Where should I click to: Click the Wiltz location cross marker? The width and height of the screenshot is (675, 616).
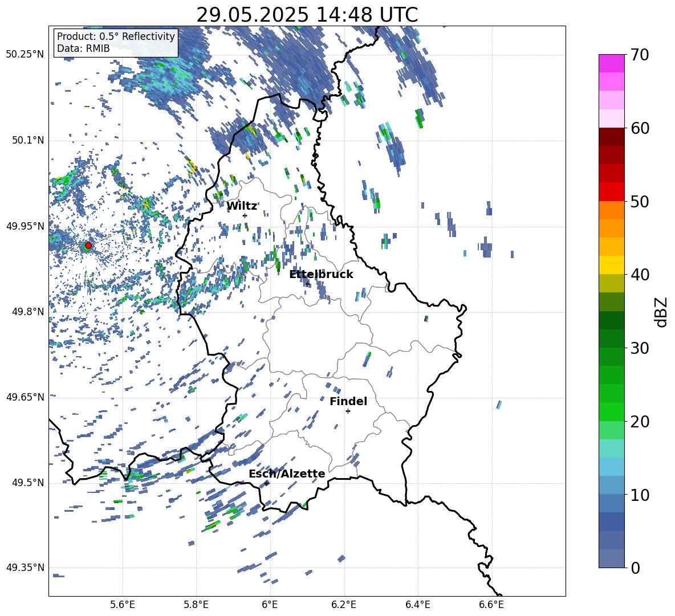point(245,215)
